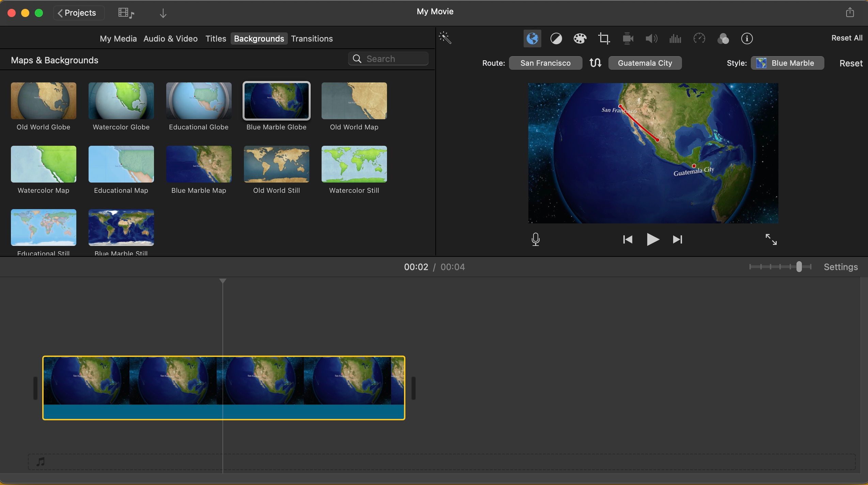
Task: Change the San Francisco route start point
Action: (x=545, y=63)
